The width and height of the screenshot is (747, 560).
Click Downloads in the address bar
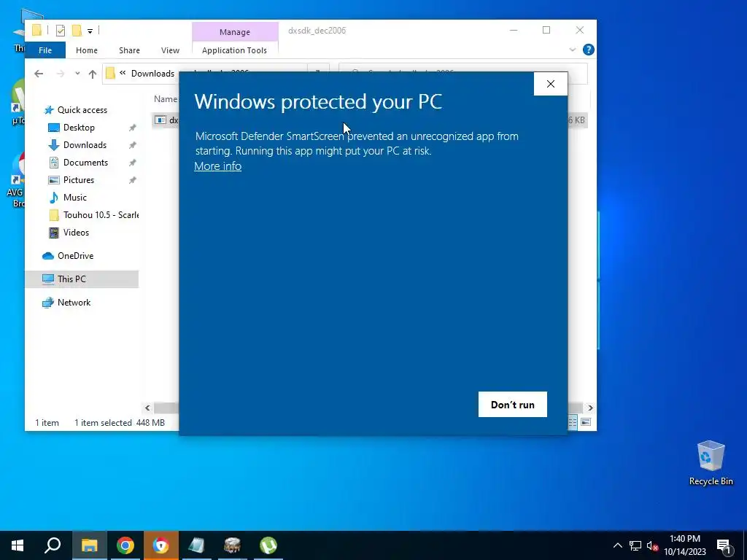152,74
